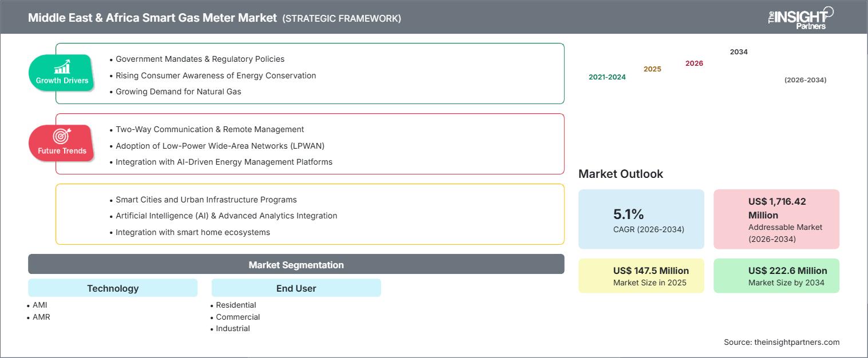Click The Insight Partners logo

[800, 18]
